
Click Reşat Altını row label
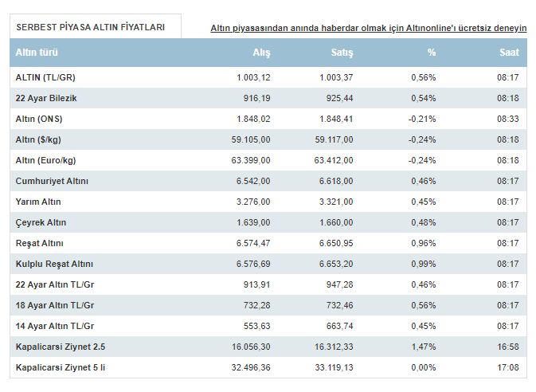[x=40, y=243]
